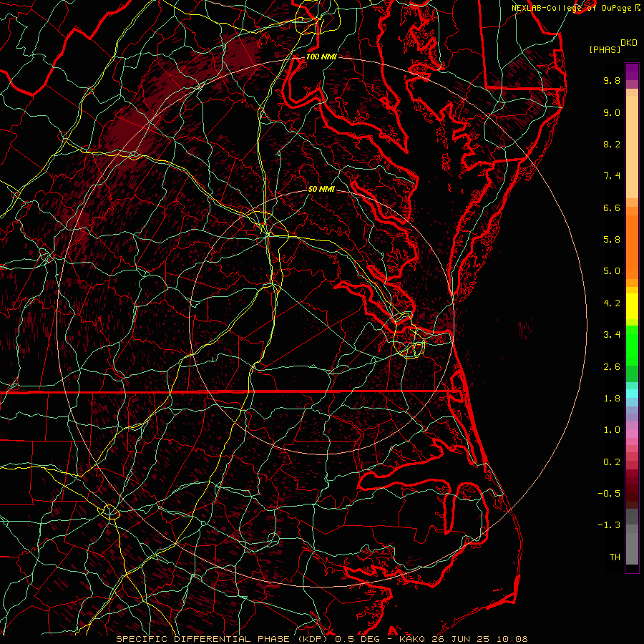644x644 pixels.
Task: Select the 5.0 legend value
Action: point(612,271)
